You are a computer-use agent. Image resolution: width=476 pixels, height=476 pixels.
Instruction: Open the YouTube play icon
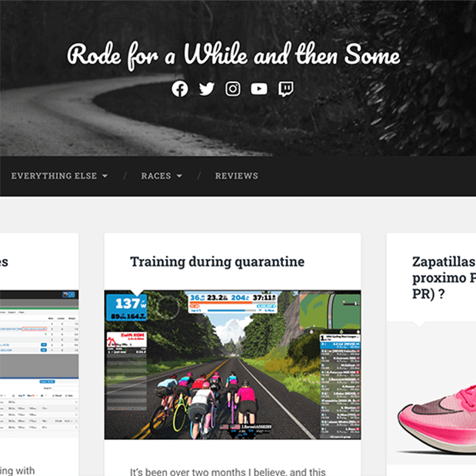pyautogui.click(x=259, y=89)
